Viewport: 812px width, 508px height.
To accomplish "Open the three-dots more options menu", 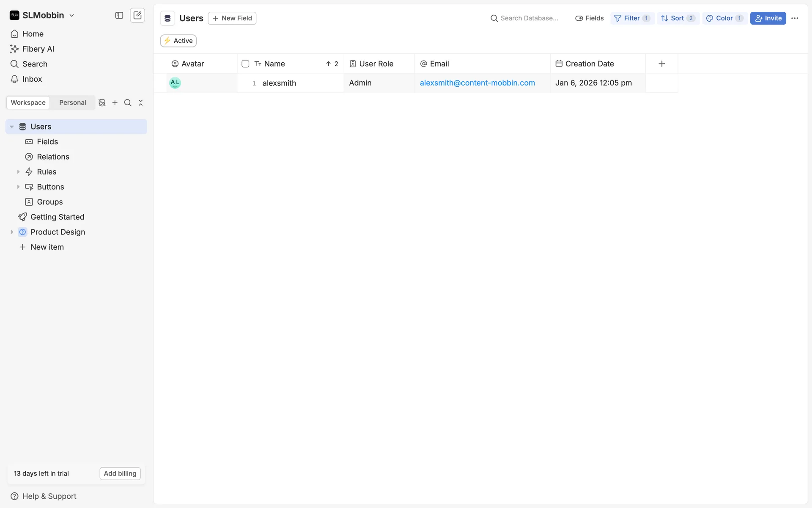I will pos(795,18).
